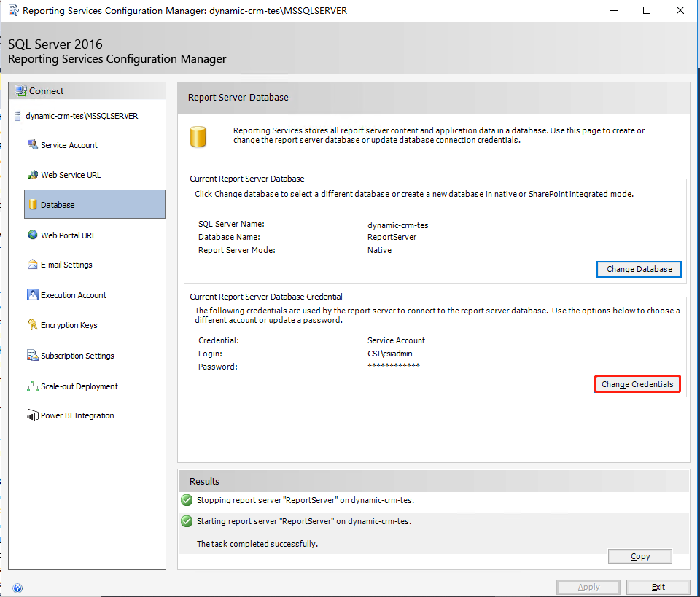This screenshot has width=700, height=597.
Task: Click the Report Server Database heading
Action: (x=238, y=97)
